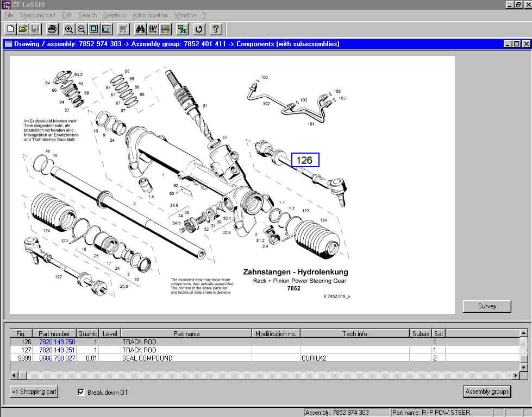Click the horizontal scrollbar left arrow
Screen dimensions: 532x417
tap(14, 375)
